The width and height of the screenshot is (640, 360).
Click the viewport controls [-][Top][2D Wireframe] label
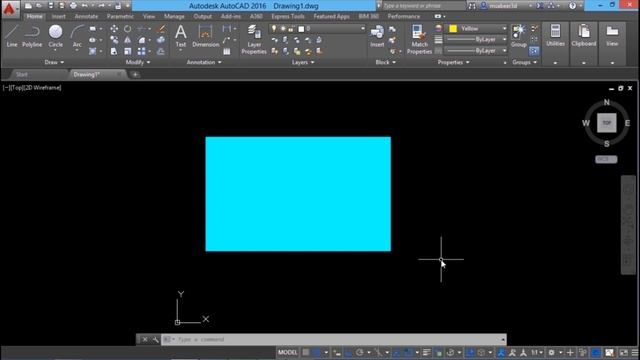32,88
